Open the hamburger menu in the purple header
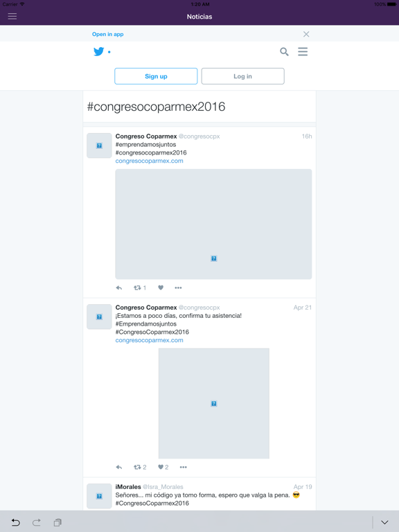Screen dimensions: 399x532 (x=12, y=17)
